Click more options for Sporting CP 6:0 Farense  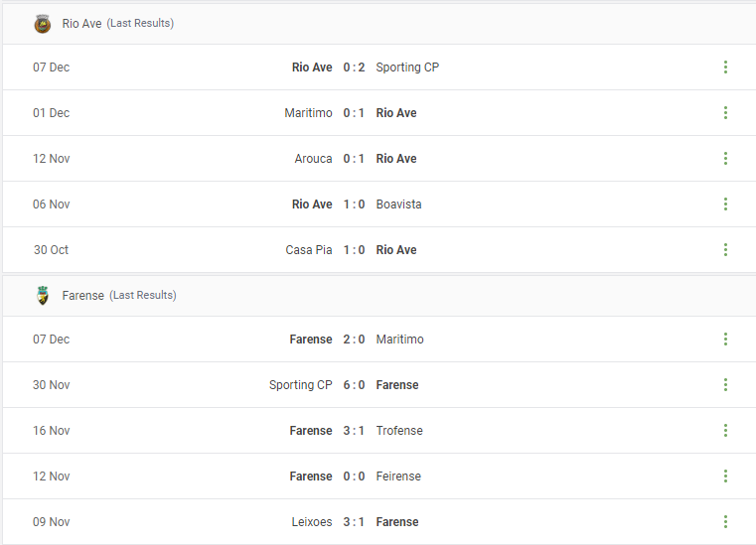click(x=725, y=384)
